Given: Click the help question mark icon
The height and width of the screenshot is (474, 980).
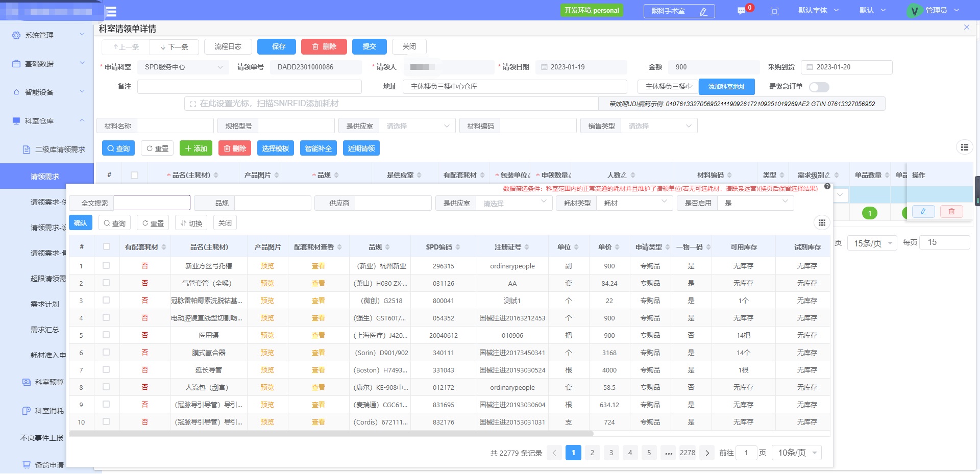Looking at the screenshot, I should 827,186.
